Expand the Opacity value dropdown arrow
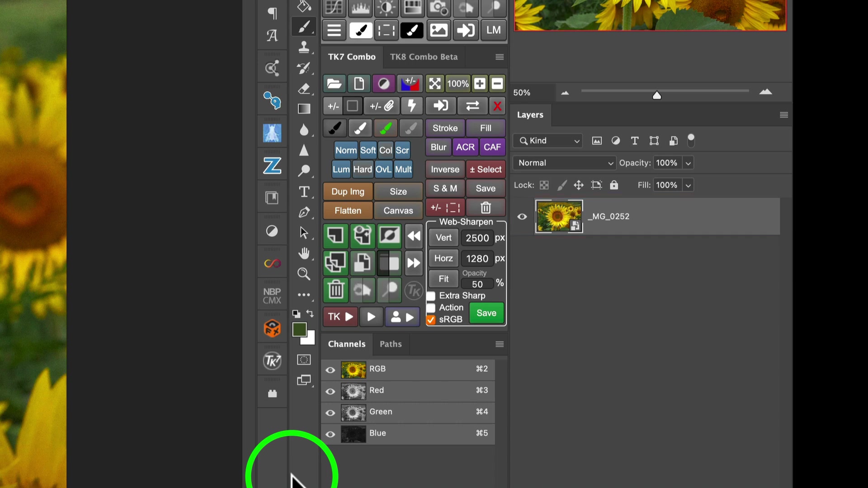Viewport: 868px width, 488px height. 688,163
